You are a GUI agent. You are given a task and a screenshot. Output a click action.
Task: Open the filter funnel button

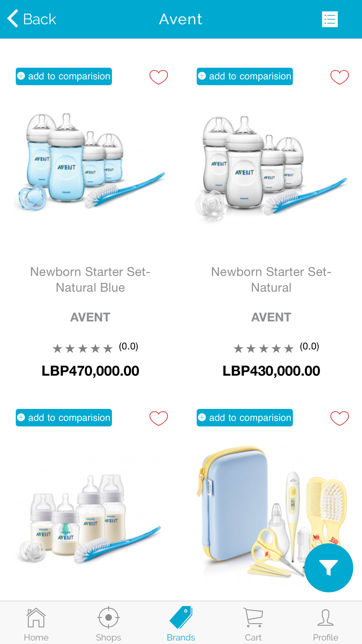(x=329, y=568)
